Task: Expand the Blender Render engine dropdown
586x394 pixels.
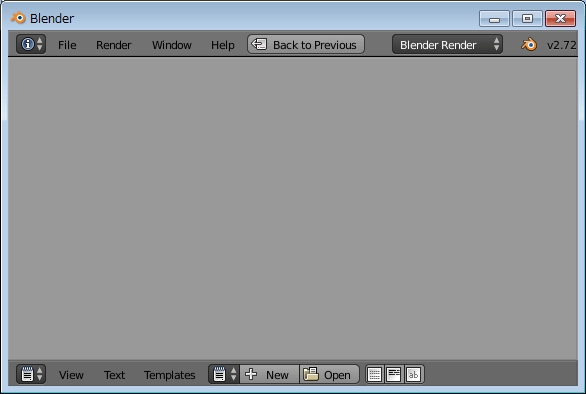Action: (447, 44)
